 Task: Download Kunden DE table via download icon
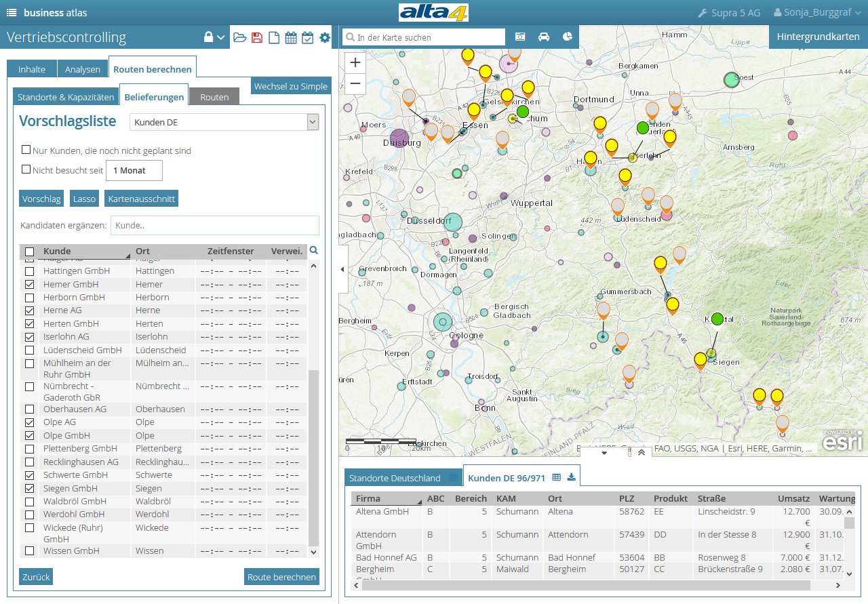[x=572, y=477]
